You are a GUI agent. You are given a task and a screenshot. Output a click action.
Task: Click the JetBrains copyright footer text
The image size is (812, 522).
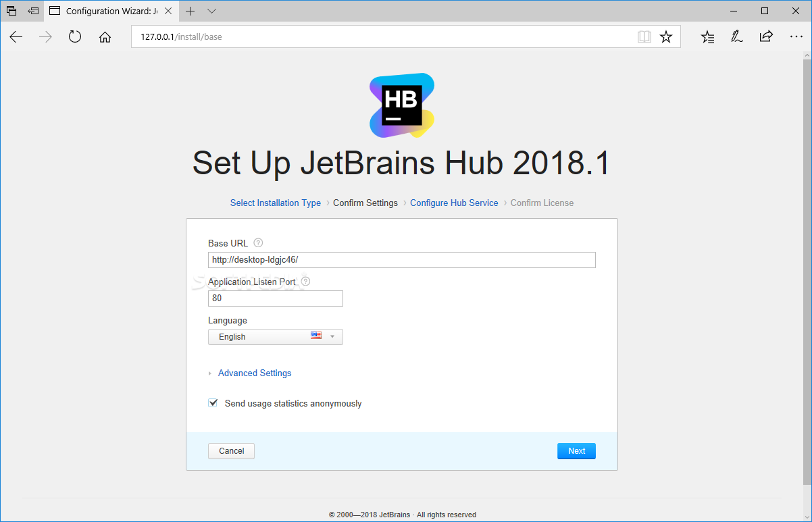(x=403, y=515)
